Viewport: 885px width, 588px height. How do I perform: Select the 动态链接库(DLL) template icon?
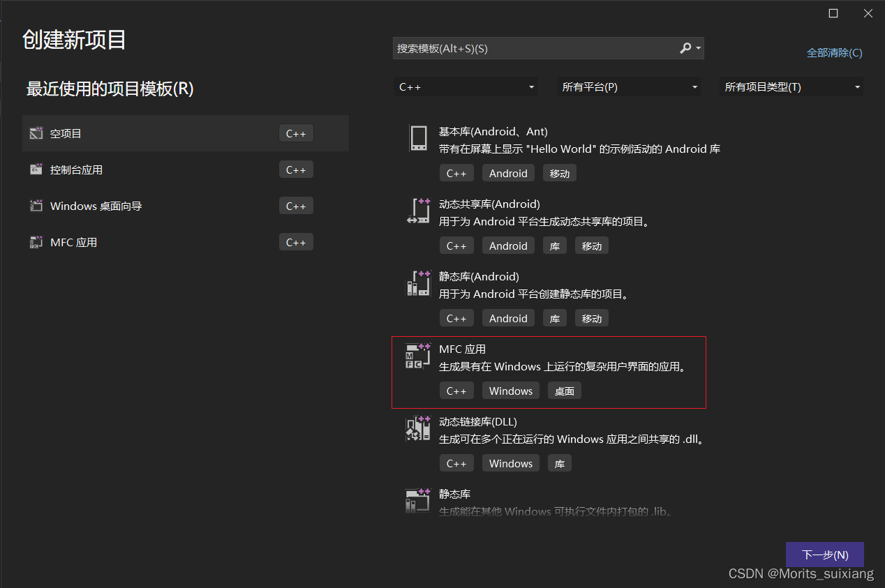[418, 428]
